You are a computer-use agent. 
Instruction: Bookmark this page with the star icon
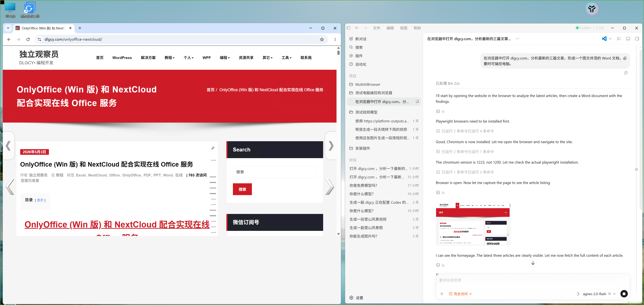[x=322, y=39]
